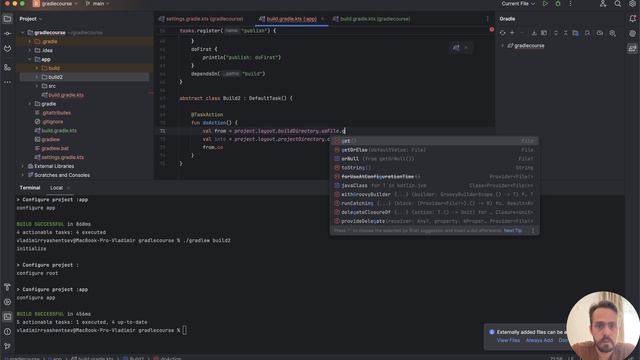Open the Current File run configuration dropdown
Viewport: 640px width, 360px height.
pyautogui.click(x=518, y=4)
